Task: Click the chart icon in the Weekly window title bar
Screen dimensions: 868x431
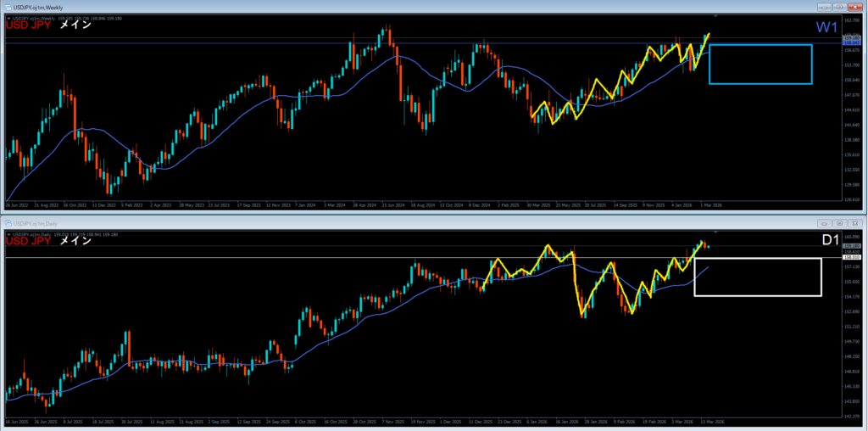Action: click(8, 7)
